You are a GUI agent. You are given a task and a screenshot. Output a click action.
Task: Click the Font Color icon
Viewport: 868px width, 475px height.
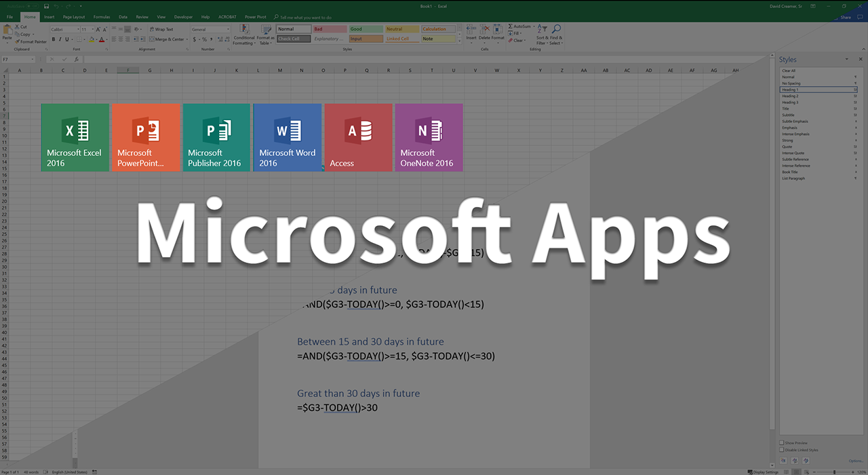click(x=102, y=39)
